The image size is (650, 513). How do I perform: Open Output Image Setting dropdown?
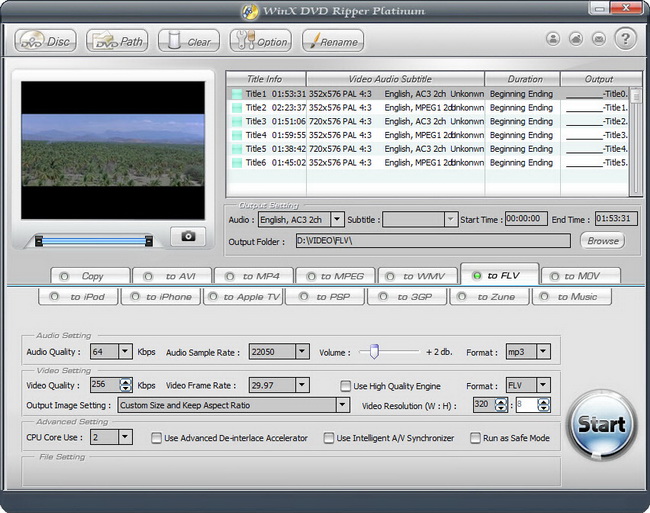pyautogui.click(x=342, y=405)
